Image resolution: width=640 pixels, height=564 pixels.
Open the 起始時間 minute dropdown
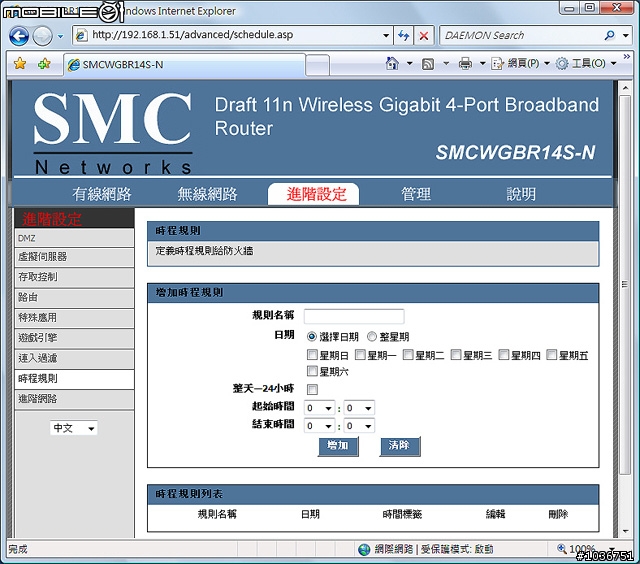coord(359,408)
